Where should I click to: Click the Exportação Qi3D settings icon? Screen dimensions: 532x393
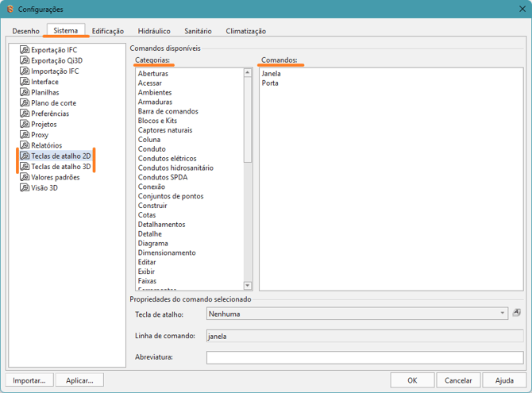coord(25,60)
